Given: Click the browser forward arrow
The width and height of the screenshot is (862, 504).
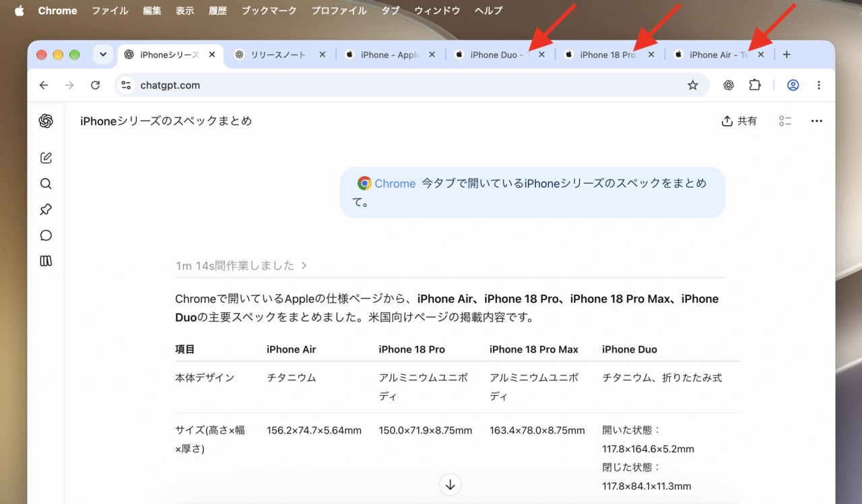Looking at the screenshot, I should pyautogui.click(x=69, y=85).
